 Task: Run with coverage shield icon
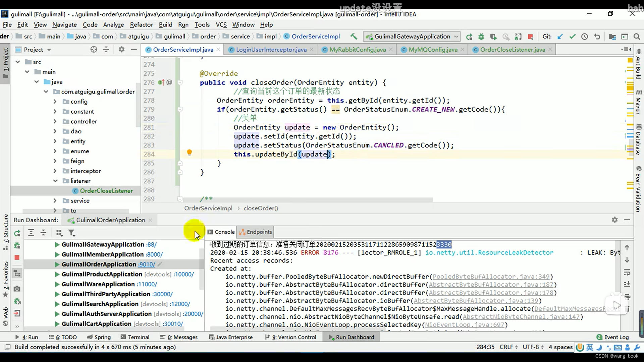pyautogui.click(x=493, y=37)
